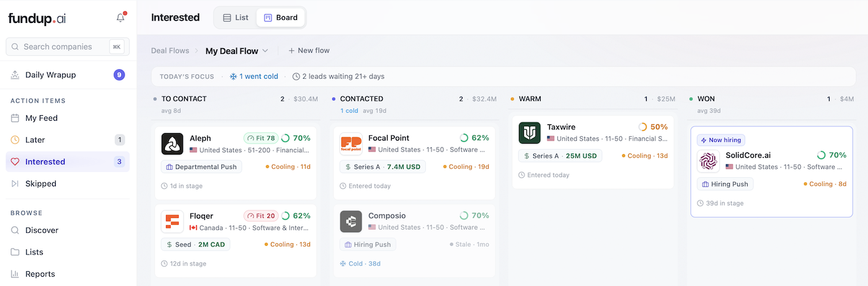Open Lists in the Browse section
Screen dimensions: 868x286
tap(67, 252)
